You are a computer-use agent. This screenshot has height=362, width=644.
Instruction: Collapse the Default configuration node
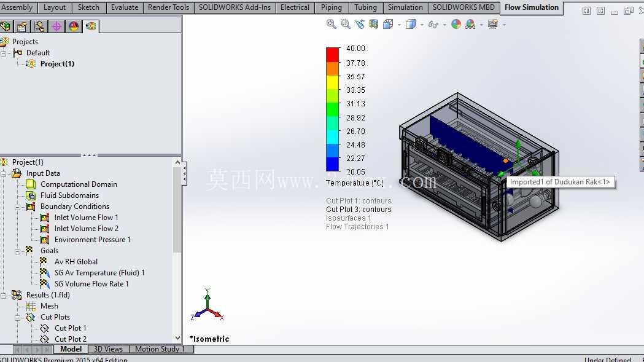tap(3, 53)
